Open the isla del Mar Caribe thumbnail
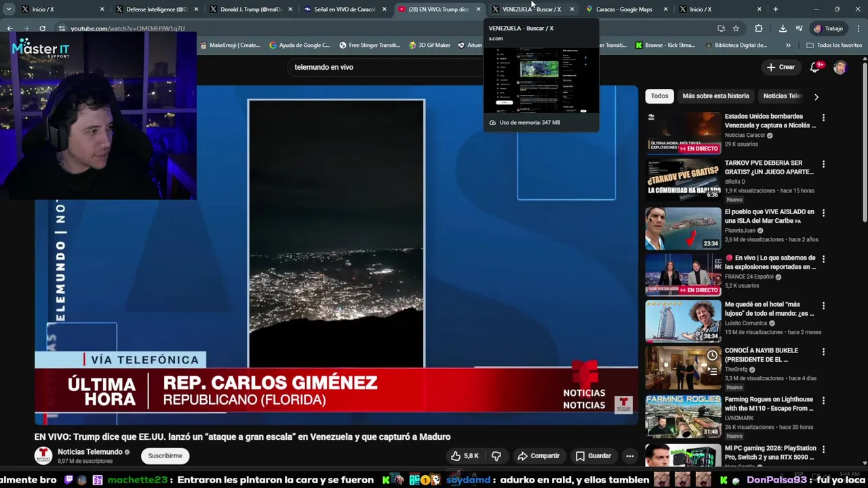 coord(683,228)
